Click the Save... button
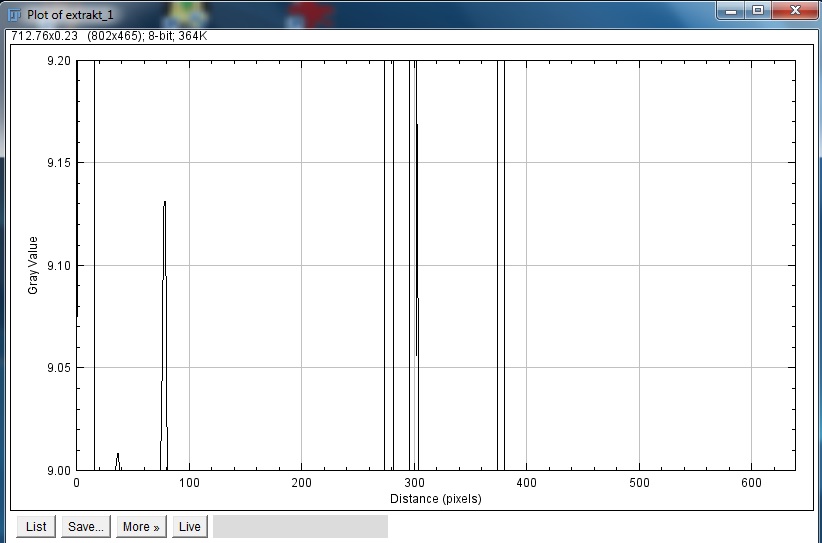Screen dimensions: 822x543 86,526
